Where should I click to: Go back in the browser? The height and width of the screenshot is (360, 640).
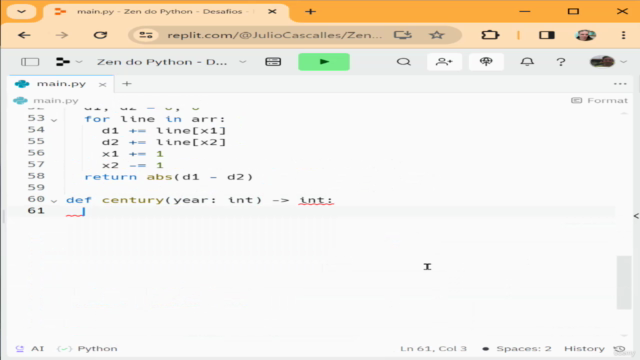pos(24,35)
